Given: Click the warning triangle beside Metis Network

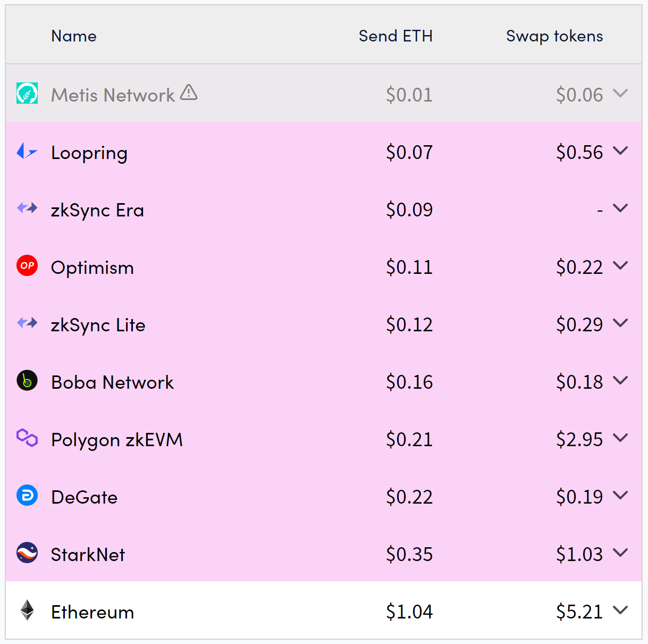Looking at the screenshot, I should 189,93.
